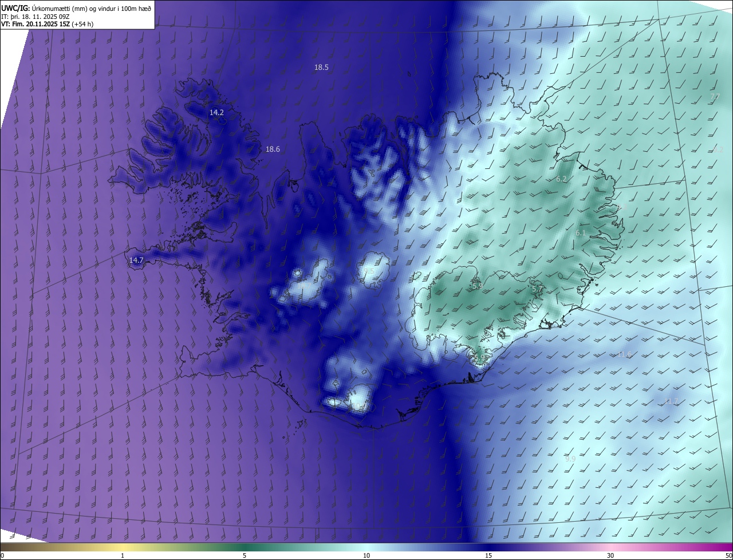733x560 pixels.
Task: Click the 11.7 value label over the sea
Action: (671, 401)
